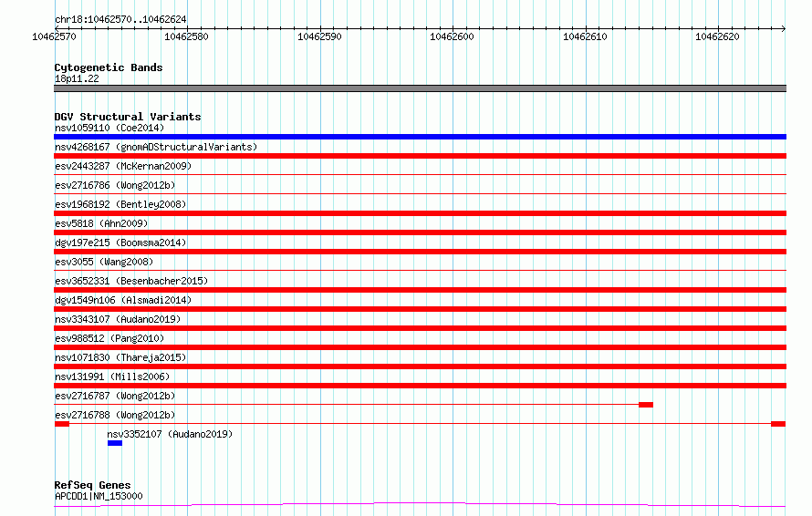Click ruler position 10462590

point(319,36)
